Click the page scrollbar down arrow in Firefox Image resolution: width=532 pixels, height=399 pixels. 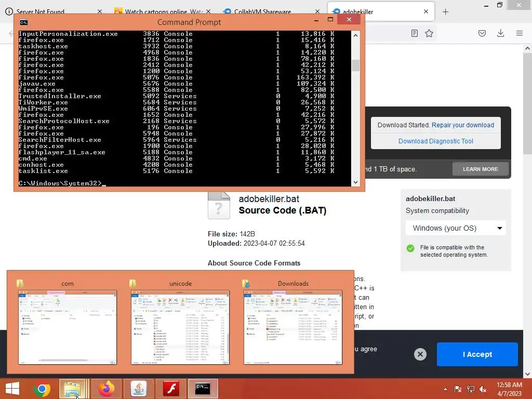pyautogui.click(x=527, y=374)
